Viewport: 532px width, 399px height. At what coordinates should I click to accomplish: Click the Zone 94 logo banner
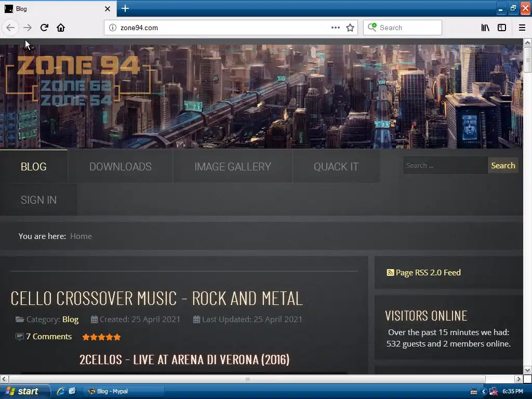78,80
